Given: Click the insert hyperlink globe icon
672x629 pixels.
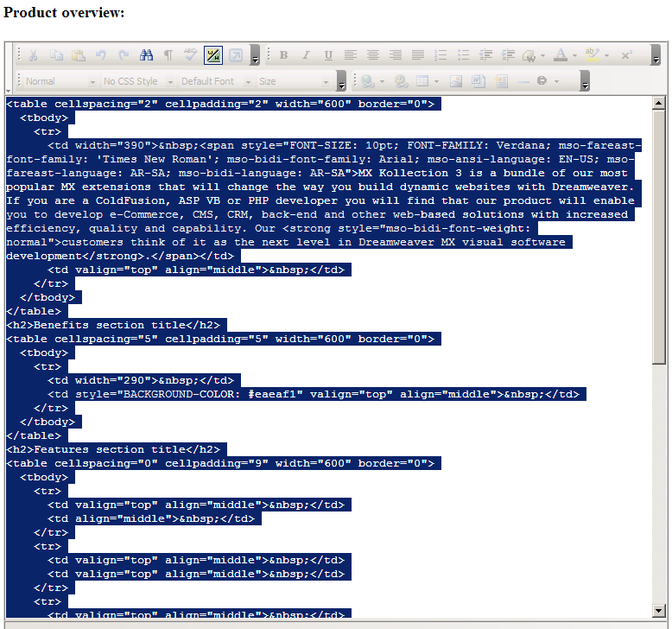Looking at the screenshot, I should pyautogui.click(x=368, y=81).
